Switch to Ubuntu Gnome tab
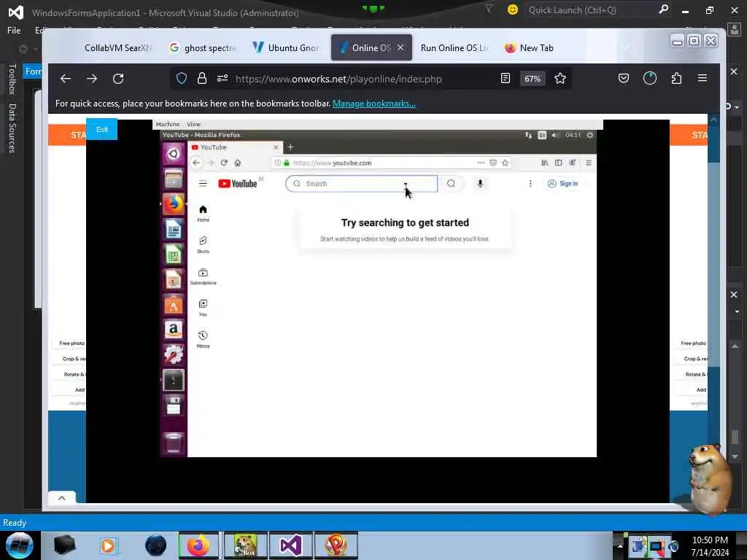 pos(287,47)
